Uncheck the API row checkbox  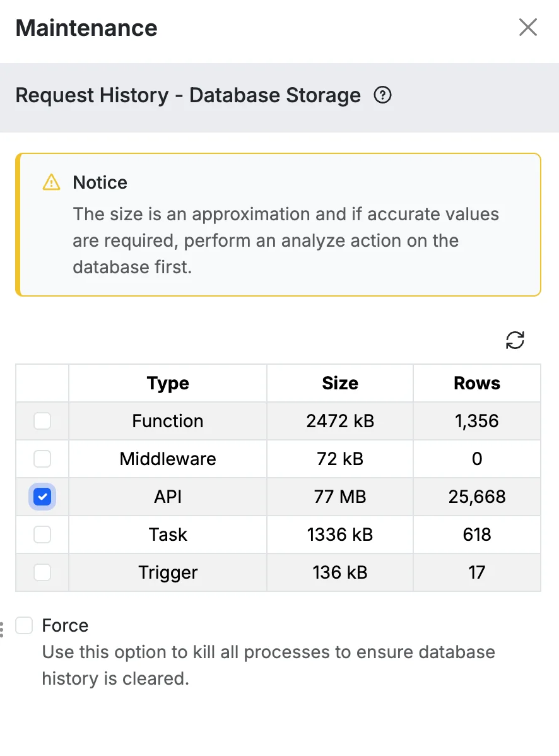[x=42, y=497]
